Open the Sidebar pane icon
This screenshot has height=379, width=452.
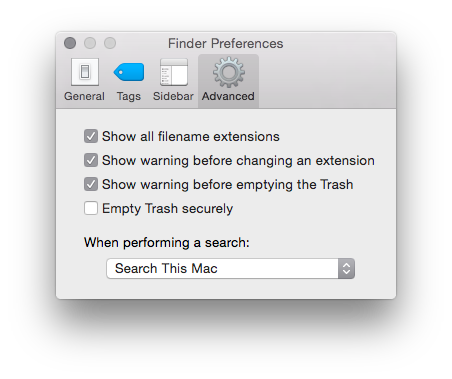(174, 72)
